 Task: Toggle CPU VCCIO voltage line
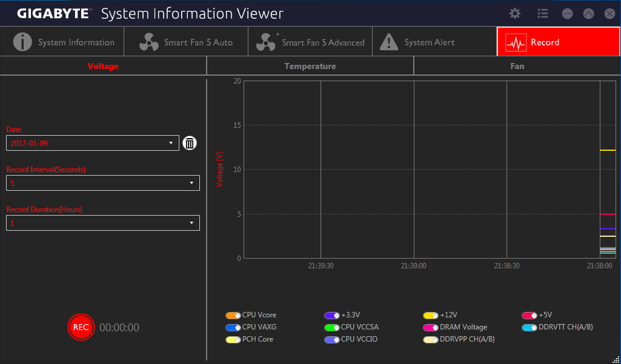332,339
